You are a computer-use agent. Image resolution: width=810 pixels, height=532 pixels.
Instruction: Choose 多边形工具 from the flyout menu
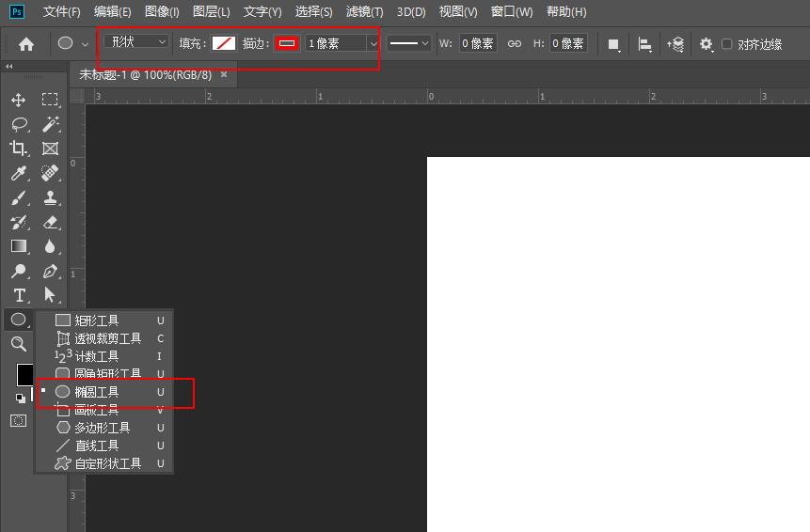coord(102,428)
